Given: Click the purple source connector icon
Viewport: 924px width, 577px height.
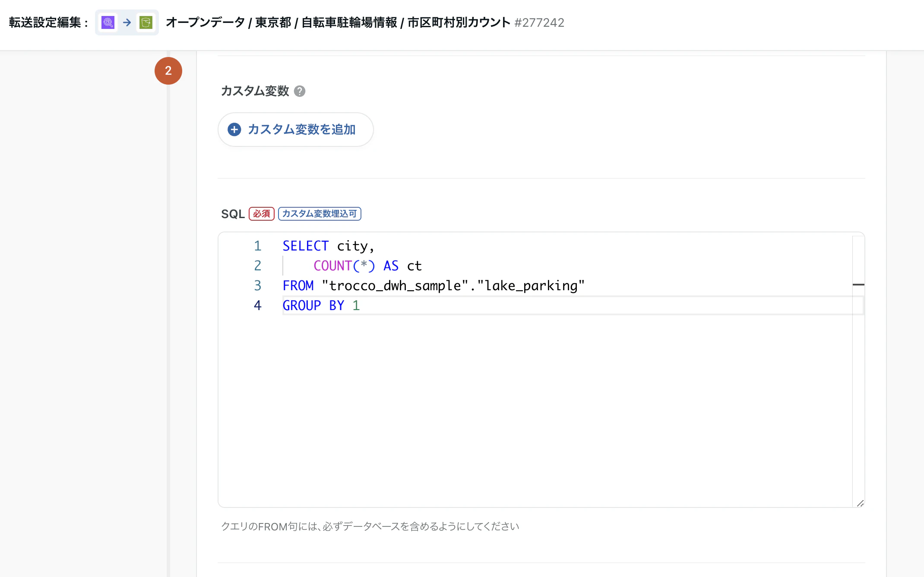Looking at the screenshot, I should [x=108, y=22].
